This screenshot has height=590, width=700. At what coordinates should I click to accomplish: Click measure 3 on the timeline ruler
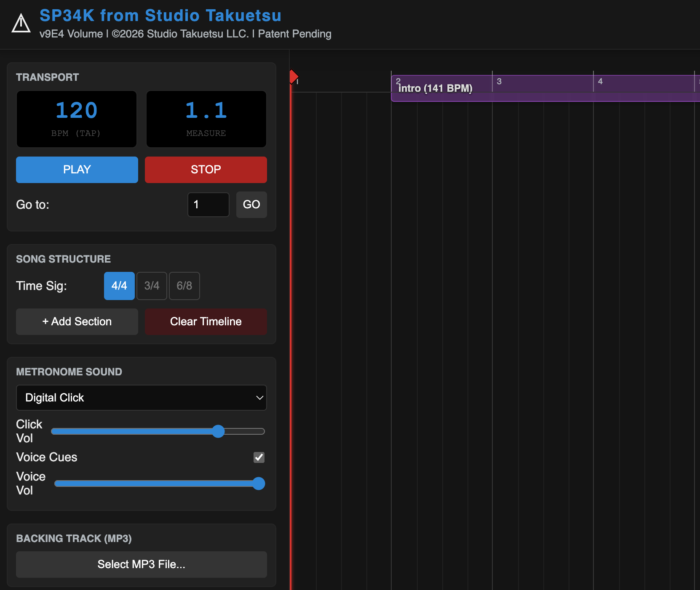point(500,82)
